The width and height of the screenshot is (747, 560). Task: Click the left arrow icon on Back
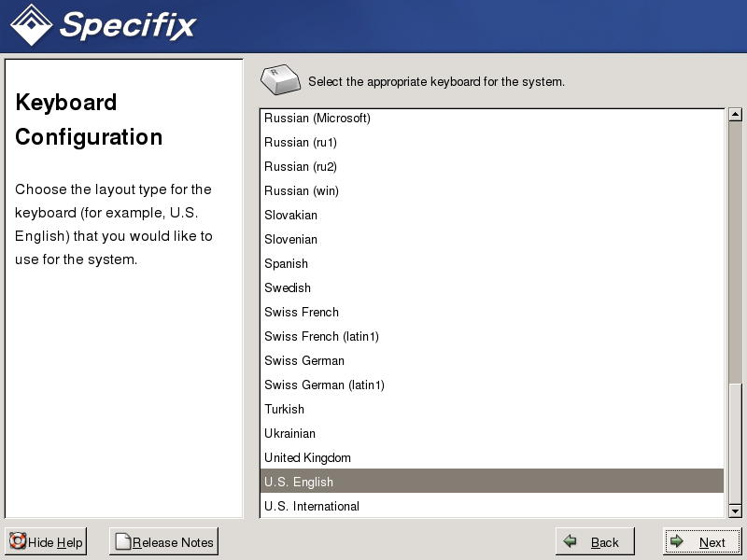pos(571,541)
